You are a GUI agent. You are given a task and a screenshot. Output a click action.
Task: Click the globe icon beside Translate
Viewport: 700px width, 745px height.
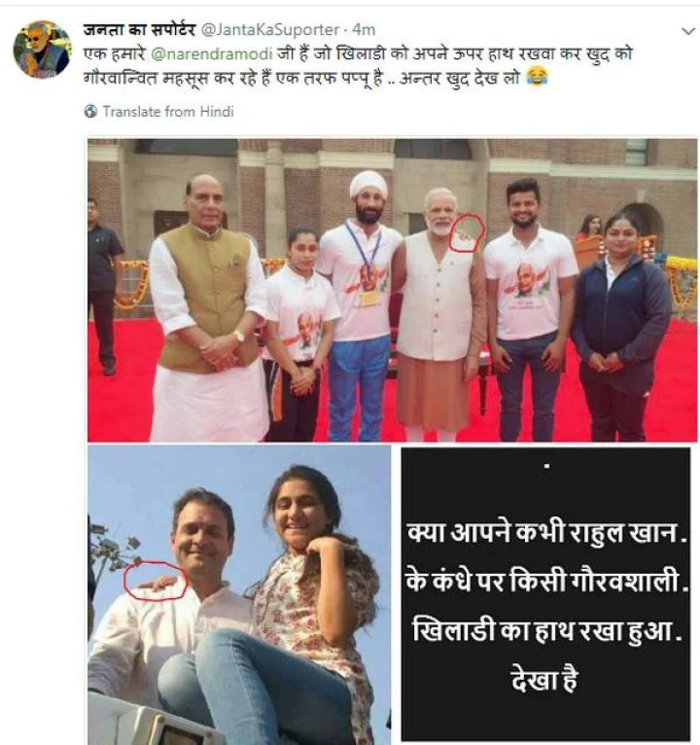pyautogui.click(x=90, y=111)
